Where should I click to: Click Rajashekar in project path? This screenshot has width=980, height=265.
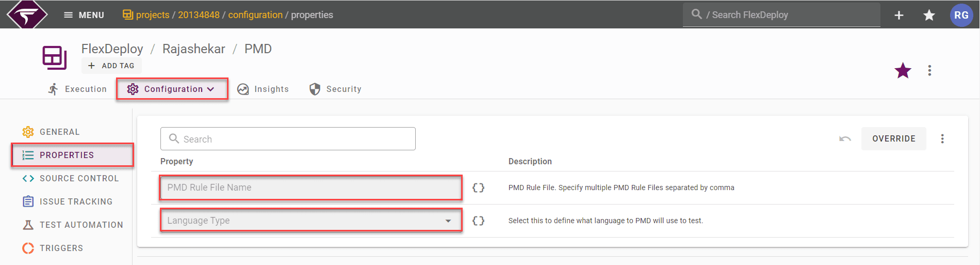coord(193,49)
